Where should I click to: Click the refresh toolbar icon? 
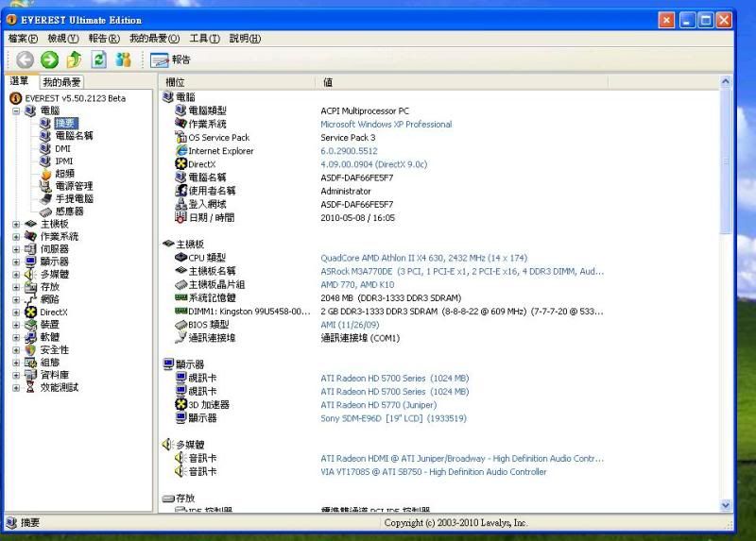(98, 59)
